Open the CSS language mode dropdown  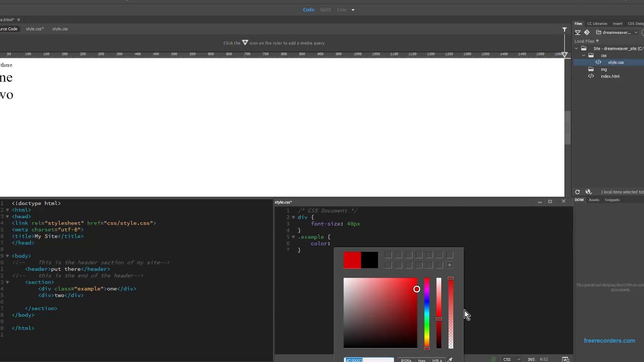click(512, 359)
